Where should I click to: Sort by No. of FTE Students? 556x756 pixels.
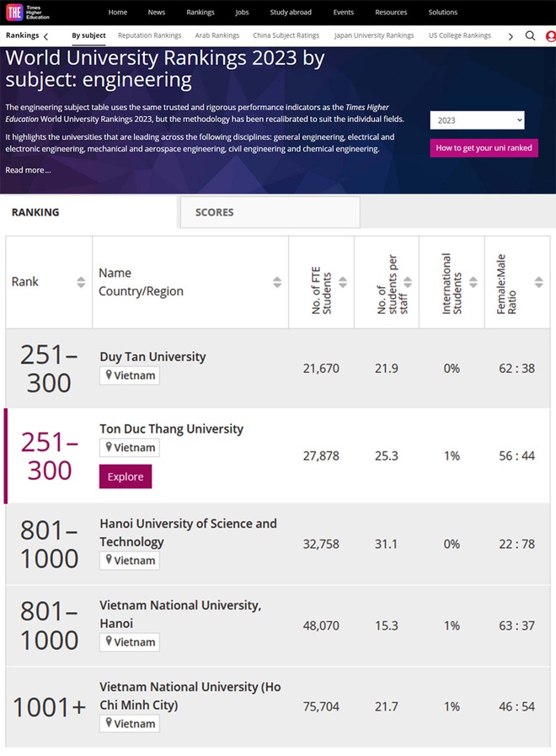[x=343, y=282]
